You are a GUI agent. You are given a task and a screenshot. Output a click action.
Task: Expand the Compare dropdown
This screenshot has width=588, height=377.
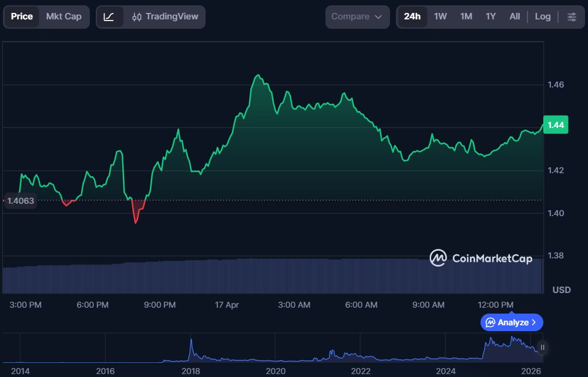pyautogui.click(x=357, y=16)
